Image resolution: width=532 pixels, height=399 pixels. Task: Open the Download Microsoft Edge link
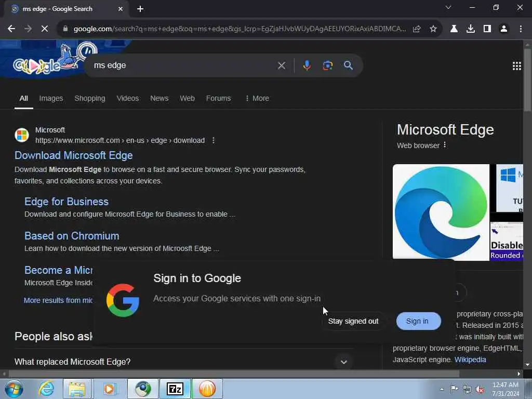(x=74, y=155)
